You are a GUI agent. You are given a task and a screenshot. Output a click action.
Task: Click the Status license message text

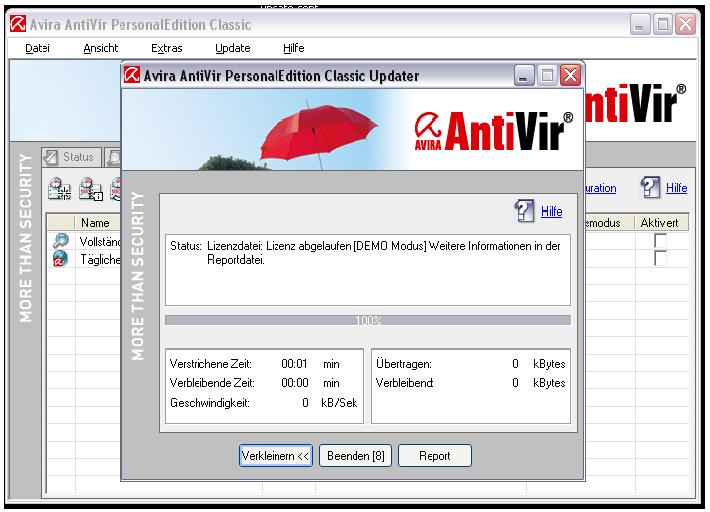383,253
